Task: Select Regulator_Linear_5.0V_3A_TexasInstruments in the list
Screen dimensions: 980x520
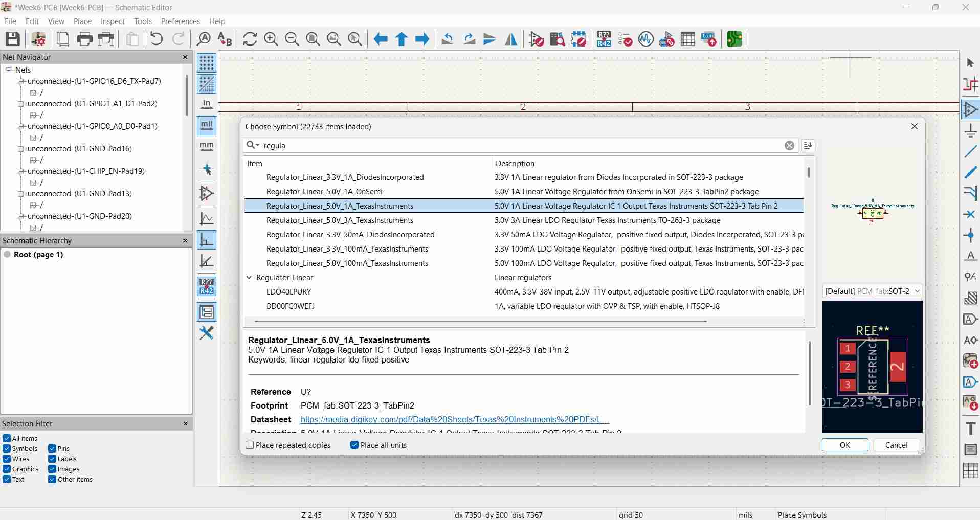Action: 524,220
